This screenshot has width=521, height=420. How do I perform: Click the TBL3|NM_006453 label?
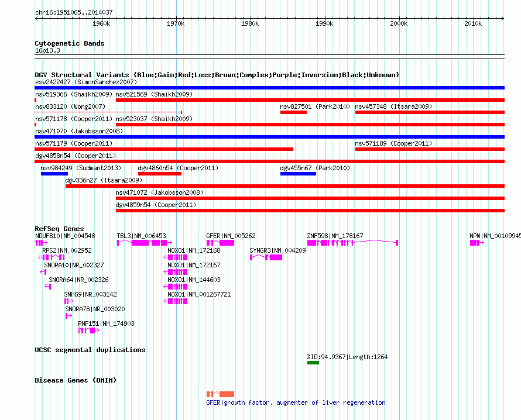coord(141,236)
